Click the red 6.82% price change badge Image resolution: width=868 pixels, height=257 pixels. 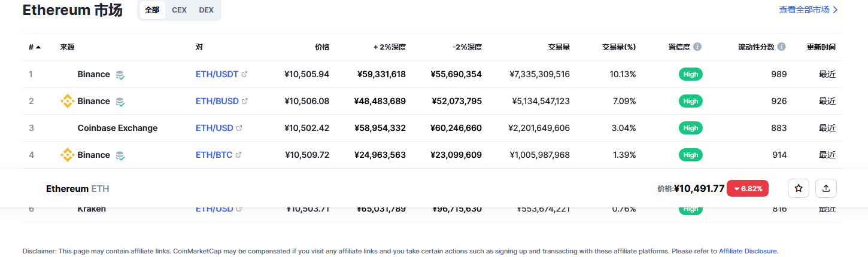(748, 188)
